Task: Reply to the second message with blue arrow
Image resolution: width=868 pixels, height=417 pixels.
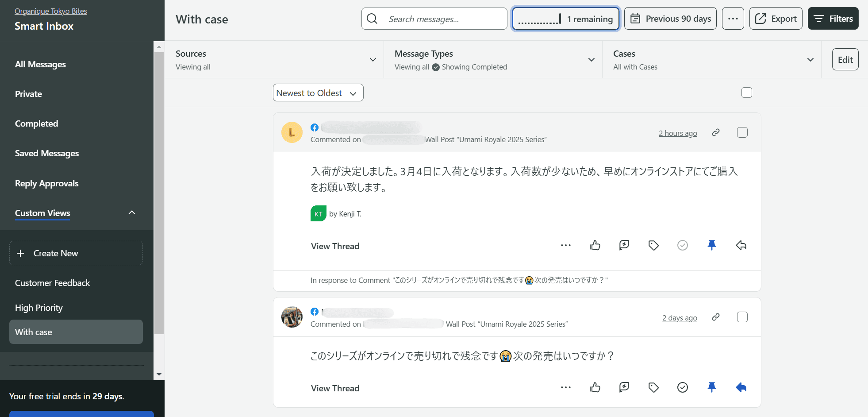Action: click(x=741, y=388)
